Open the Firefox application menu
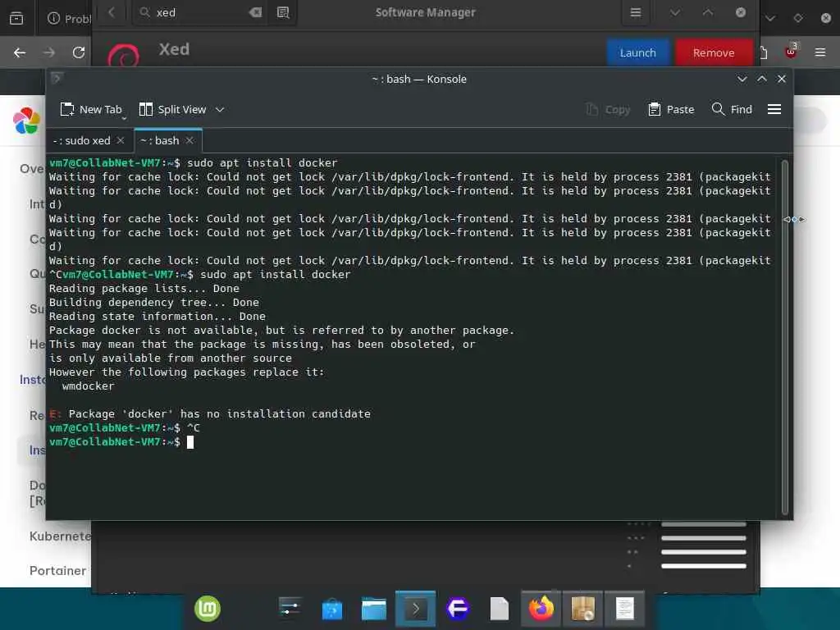Image resolution: width=840 pixels, height=630 pixels. pyautogui.click(x=820, y=52)
